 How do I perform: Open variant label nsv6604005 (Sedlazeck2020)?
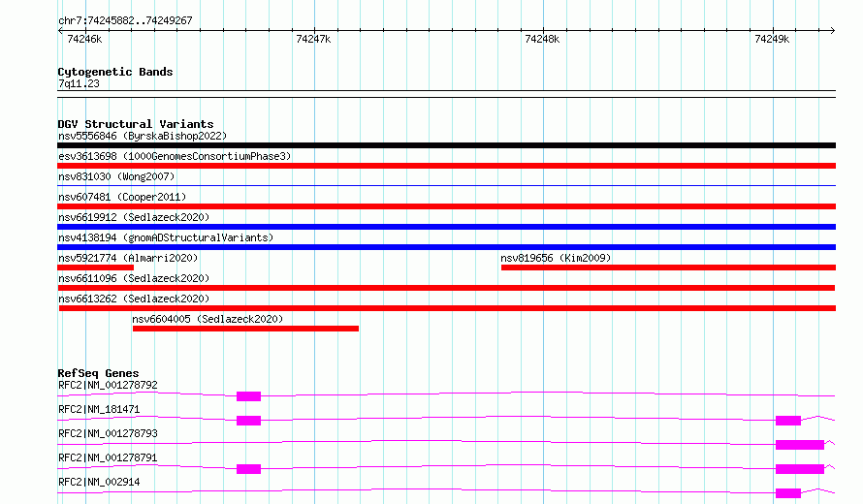tap(208, 319)
